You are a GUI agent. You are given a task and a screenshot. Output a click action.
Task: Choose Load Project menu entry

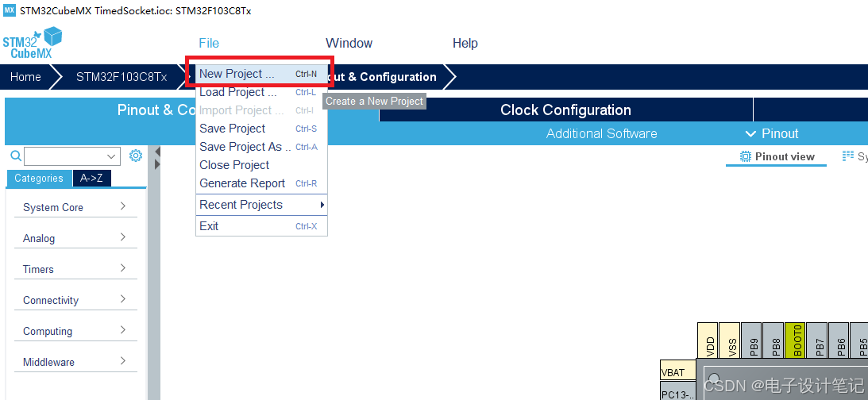coord(261,92)
